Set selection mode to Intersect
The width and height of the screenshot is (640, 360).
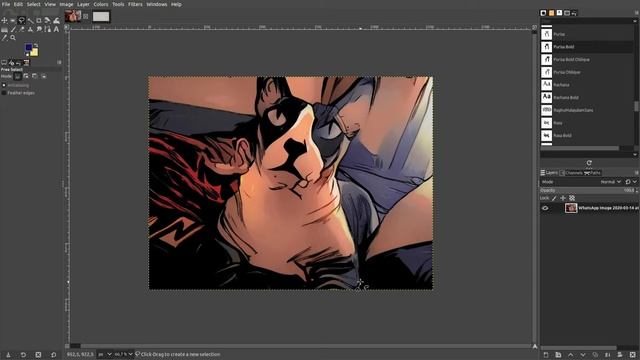coord(44,76)
